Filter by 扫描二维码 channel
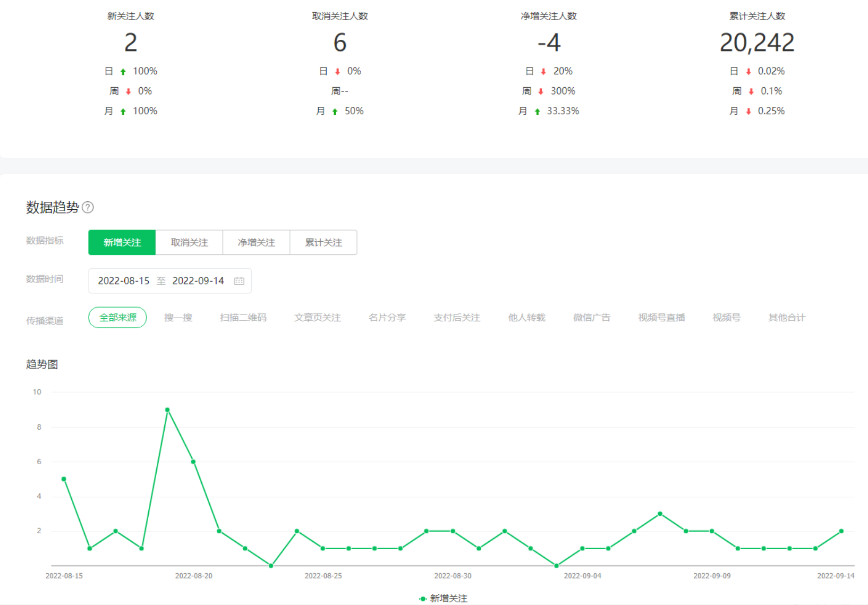Image resolution: width=868 pixels, height=605 pixels. (243, 318)
